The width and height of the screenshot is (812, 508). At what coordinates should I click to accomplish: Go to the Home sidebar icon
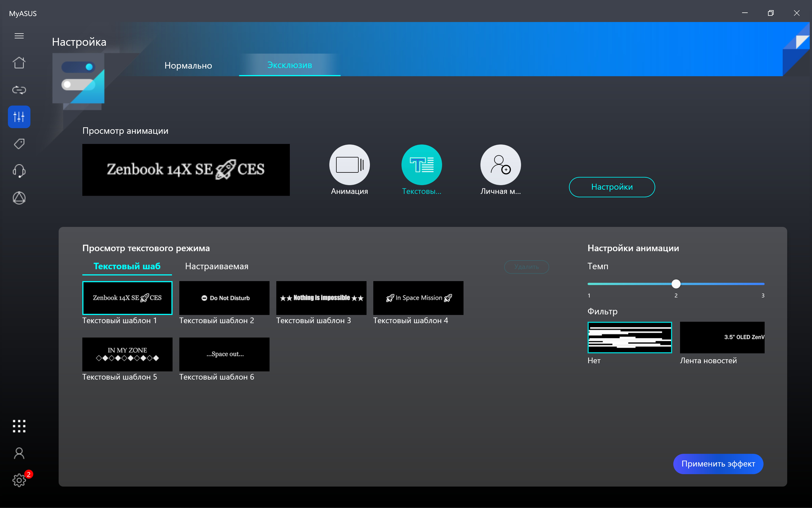[x=19, y=62]
